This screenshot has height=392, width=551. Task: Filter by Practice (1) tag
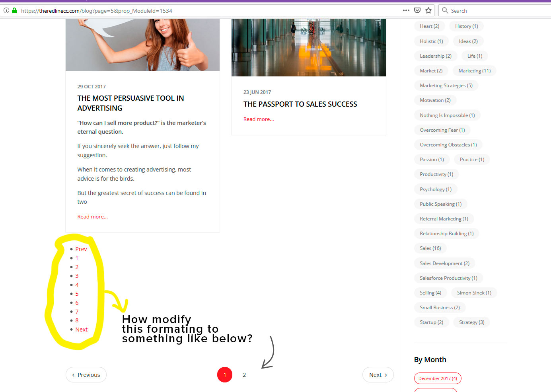472,160
